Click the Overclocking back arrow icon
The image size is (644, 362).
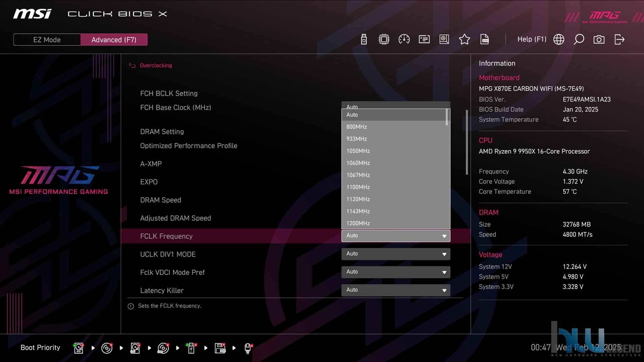(x=132, y=65)
